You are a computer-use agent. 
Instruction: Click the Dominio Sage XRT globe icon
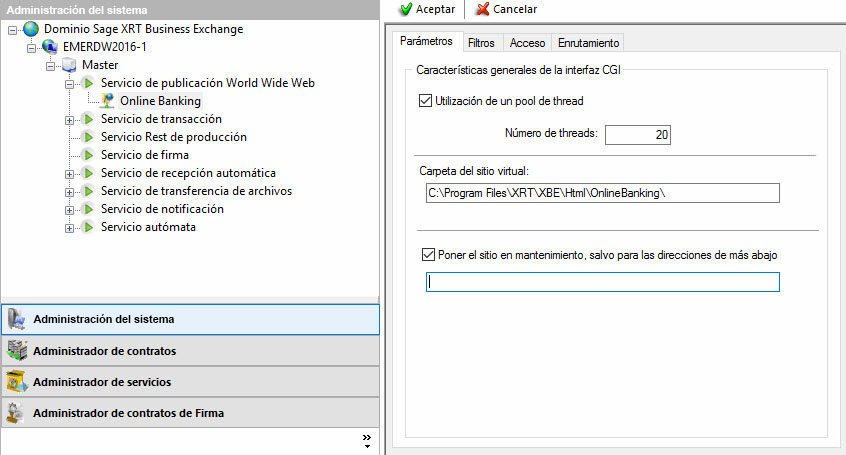[31, 29]
